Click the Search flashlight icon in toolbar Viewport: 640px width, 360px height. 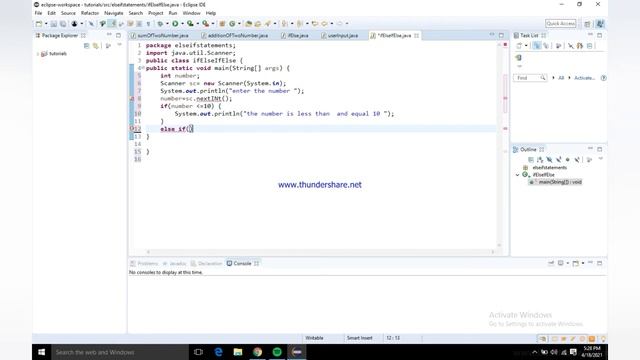268,24
